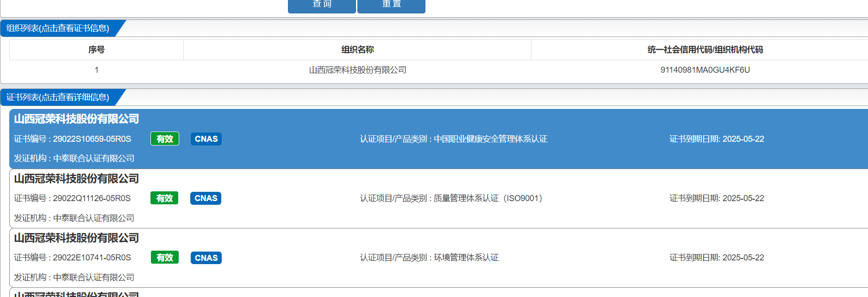Viewport: 868px width, 297px height.
Task: Click the 重置 reset button
Action: tap(391, 6)
